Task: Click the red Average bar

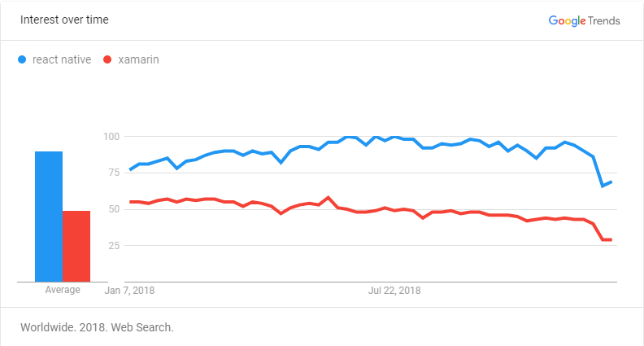Action: tap(76, 247)
